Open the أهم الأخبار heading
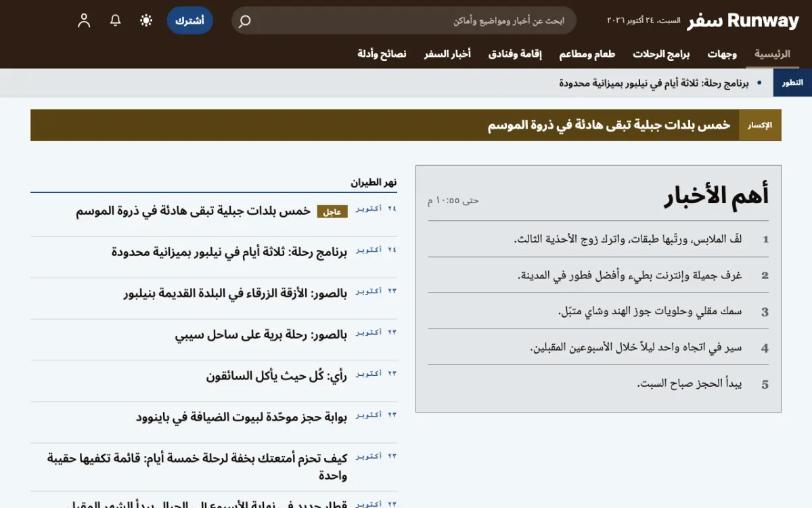Screen dimensions: 812x508 [717, 196]
